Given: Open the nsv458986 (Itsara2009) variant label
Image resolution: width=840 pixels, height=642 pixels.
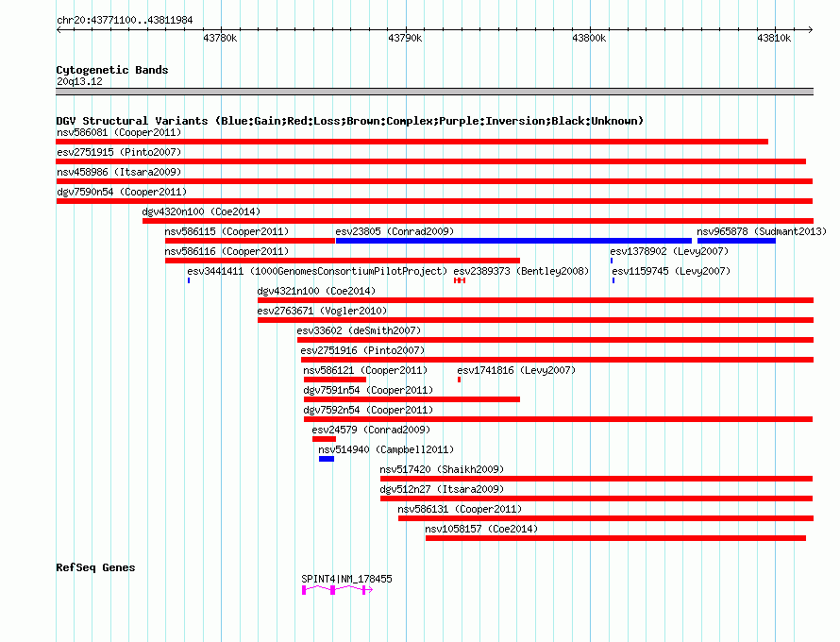Looking at the screenshot, I should click(119, 172).
